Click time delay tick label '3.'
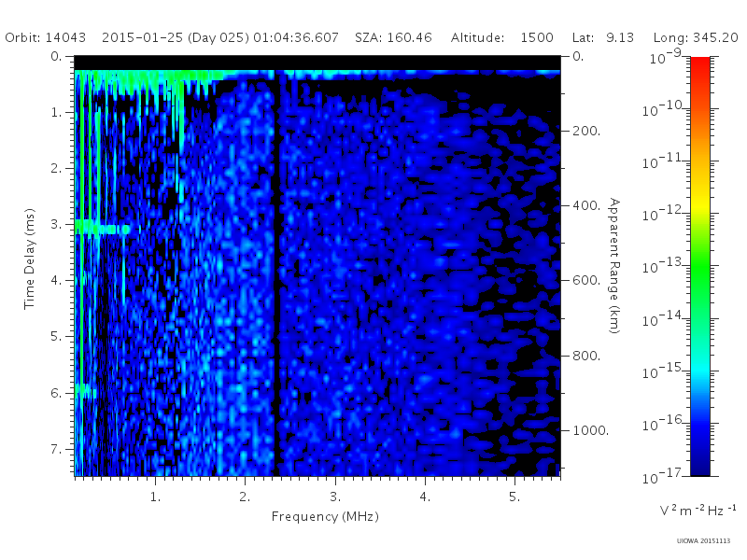 pos(56,224)
